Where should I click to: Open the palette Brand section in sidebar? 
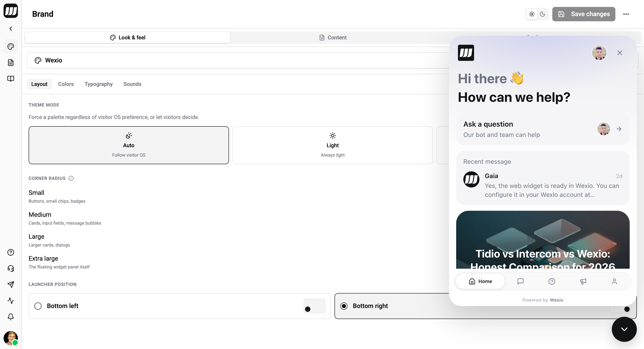[11, 46]
